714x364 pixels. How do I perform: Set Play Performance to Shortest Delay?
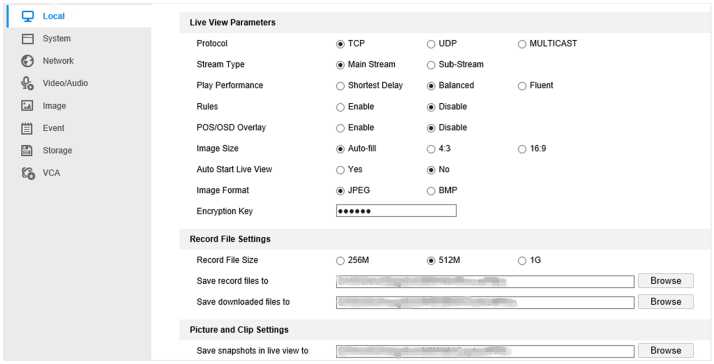(x=340, y=86)
